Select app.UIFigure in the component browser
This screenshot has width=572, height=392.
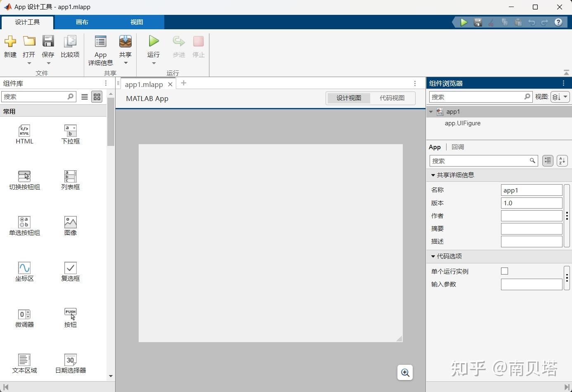(x=462, y=123)
